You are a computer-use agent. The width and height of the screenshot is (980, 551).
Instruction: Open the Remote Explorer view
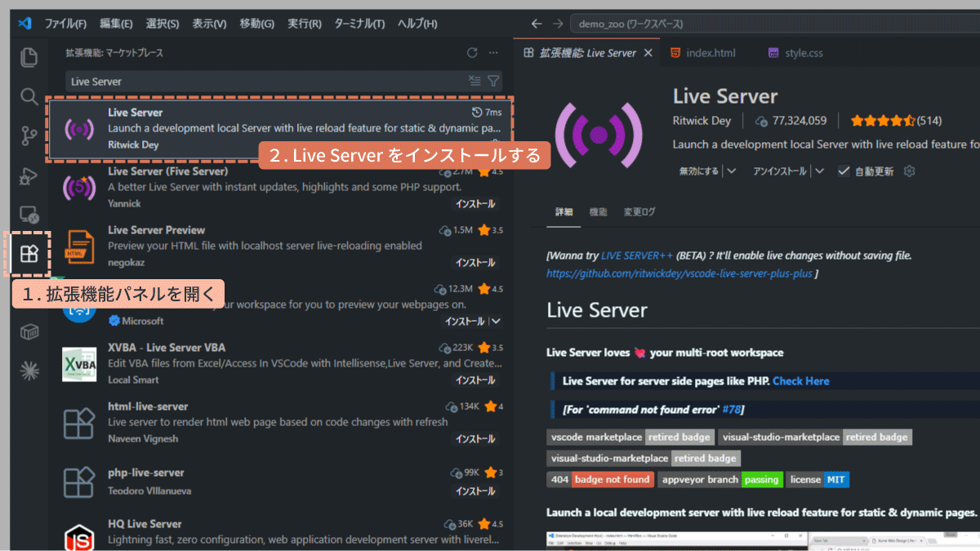point(29,215)
